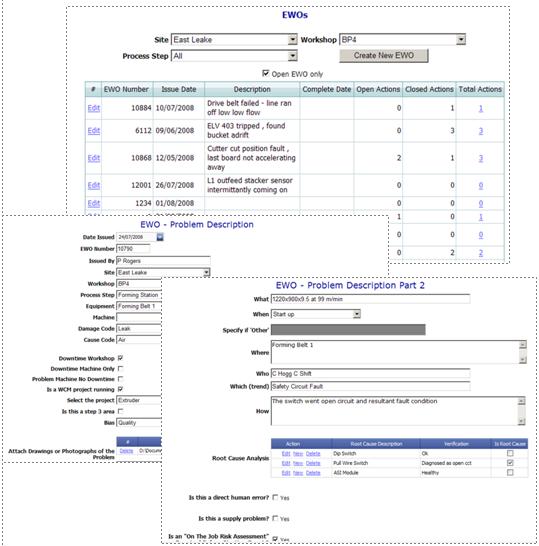Toggle Is a WCM project running checkbox

coord(120,389)
